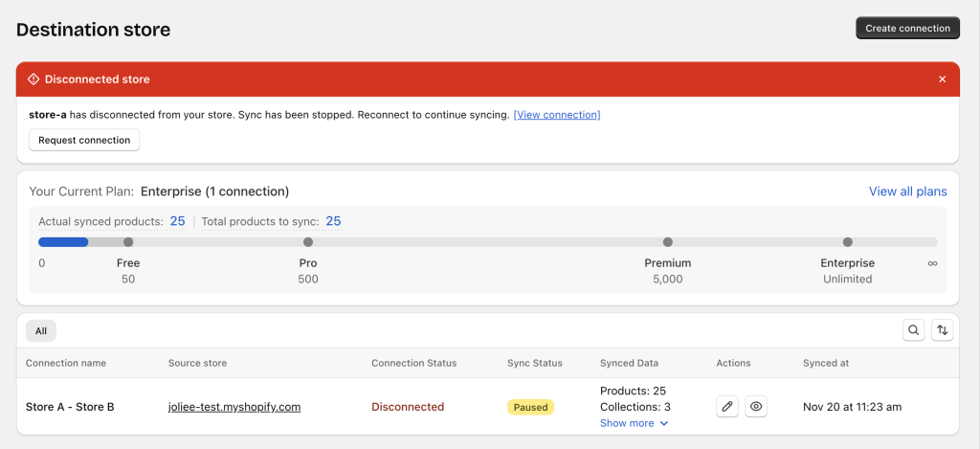
Task: Click the sort arrows icon above table
Action: 943,330
